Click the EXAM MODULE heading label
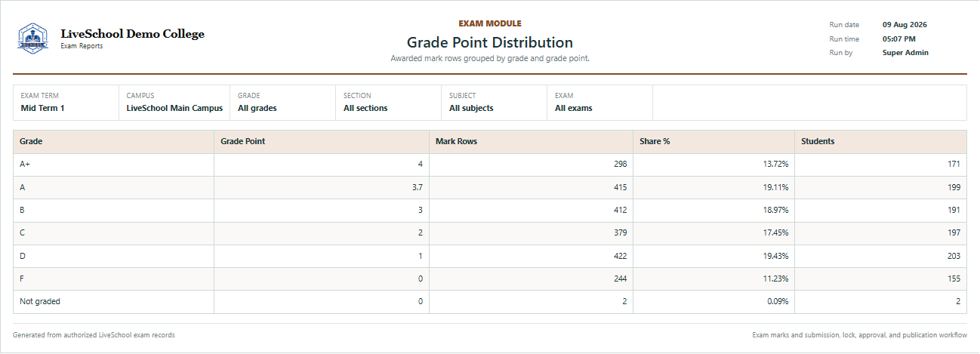Screen dimensions: 980x354 click(490, 23)
